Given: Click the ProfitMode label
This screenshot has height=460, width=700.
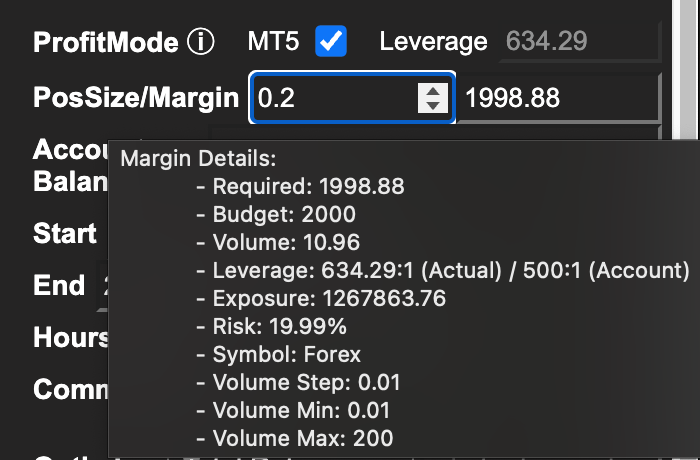Looking at the screenshot, I should point(106,42).
